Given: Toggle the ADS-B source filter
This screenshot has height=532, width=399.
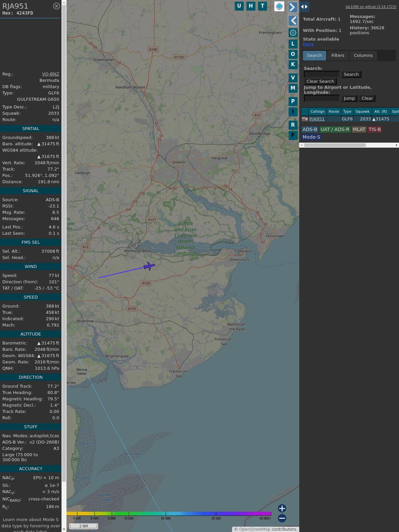Looking at the screenshot, I should pyautogui.click(x=310, y=129).
